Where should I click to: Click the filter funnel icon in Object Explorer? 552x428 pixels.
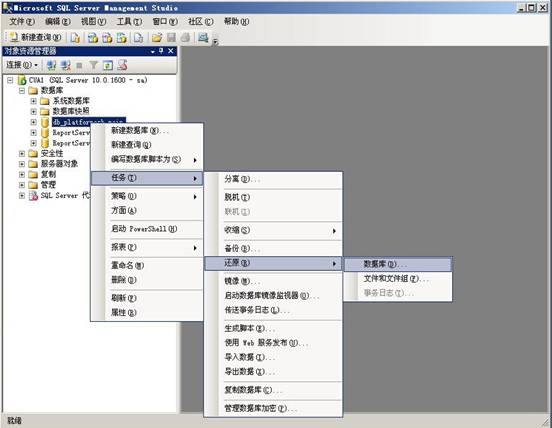pos(94,65)
